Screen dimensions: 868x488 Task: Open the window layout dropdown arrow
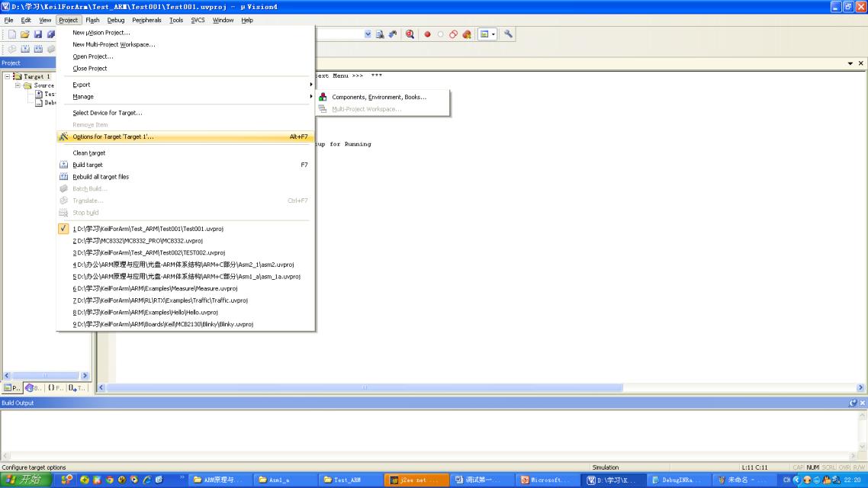[493, 34]
